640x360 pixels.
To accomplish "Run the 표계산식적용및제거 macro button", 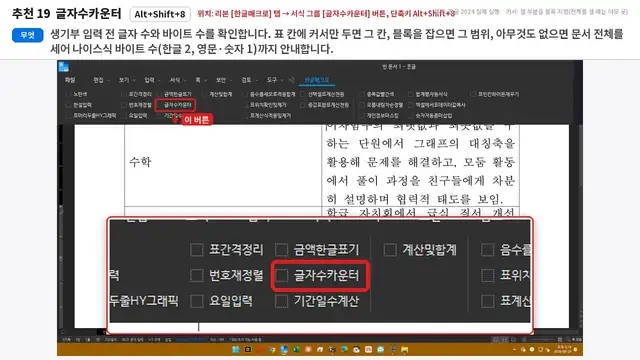I will [267, 116].
